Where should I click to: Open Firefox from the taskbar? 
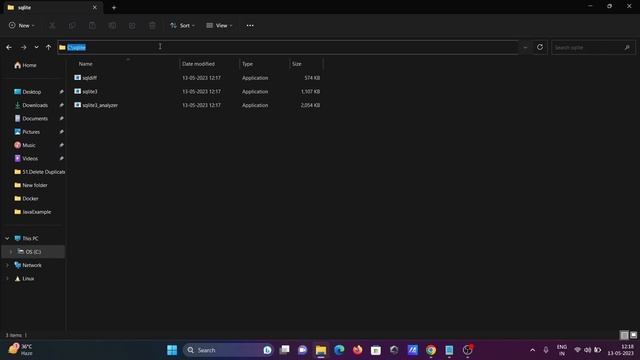coord(358,350)
